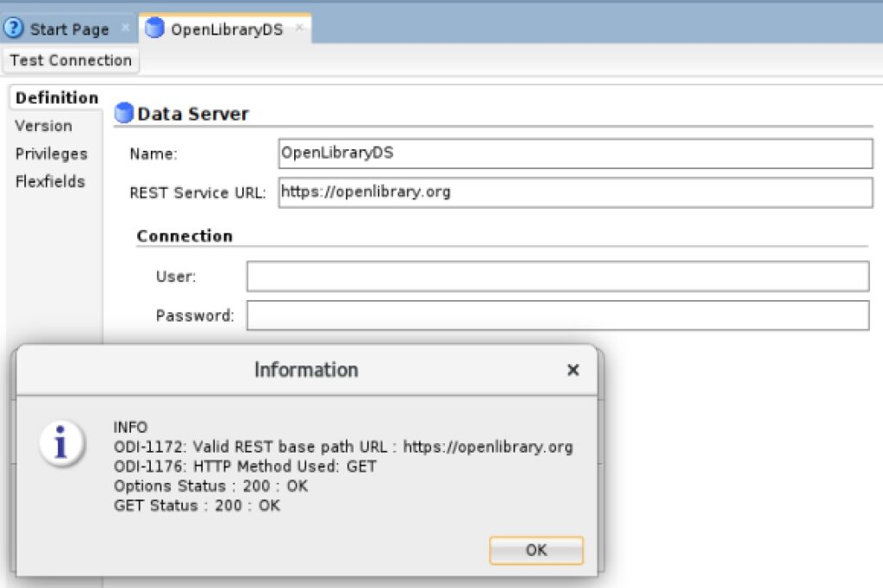
Task: Click the Start Page help icon
Action: [x=13, y=28]
